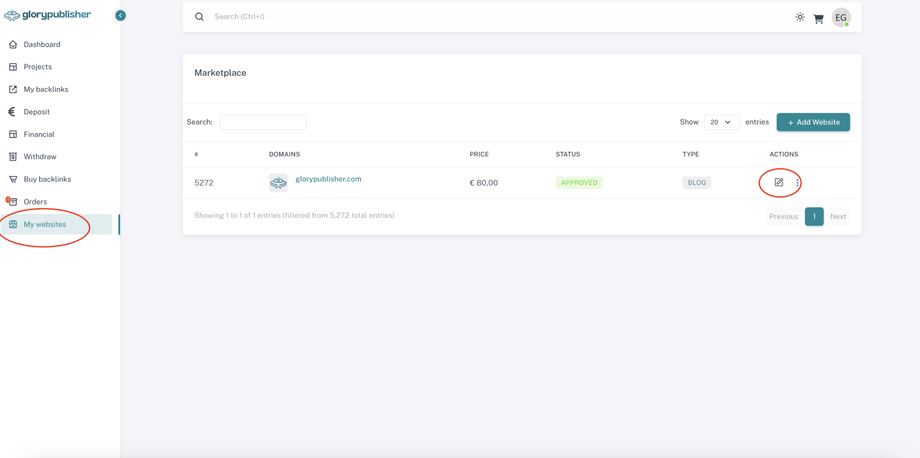The height and width of the screenshot is (458, 920).
Task: Click the search magnifier icon in top bar
Action: click(199, 17)
